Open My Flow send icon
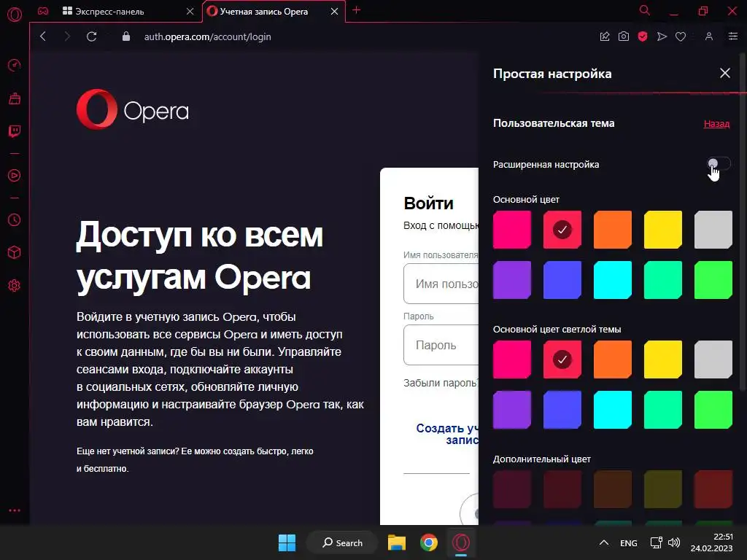Screen dimensions: 747x560 point(662,36)
